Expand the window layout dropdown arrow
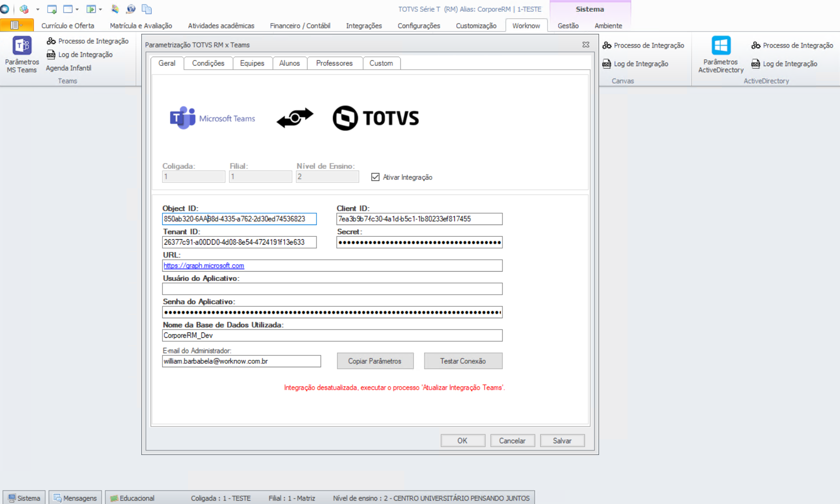This screenshot has width=840, height=504. (x=77, y=9)
